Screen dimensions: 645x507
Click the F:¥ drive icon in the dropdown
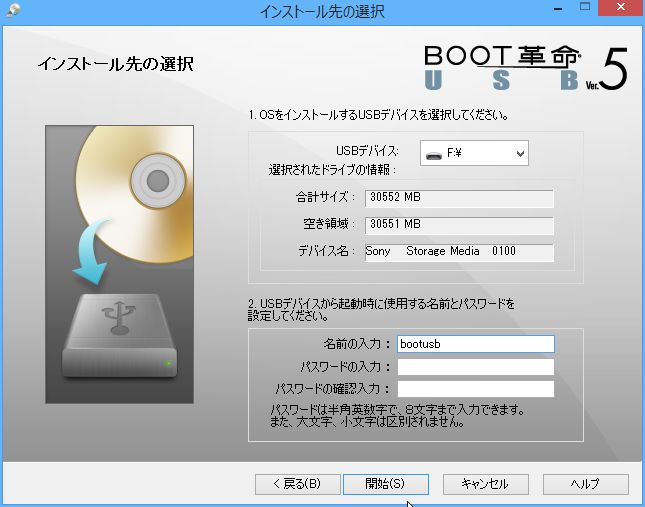434,155
